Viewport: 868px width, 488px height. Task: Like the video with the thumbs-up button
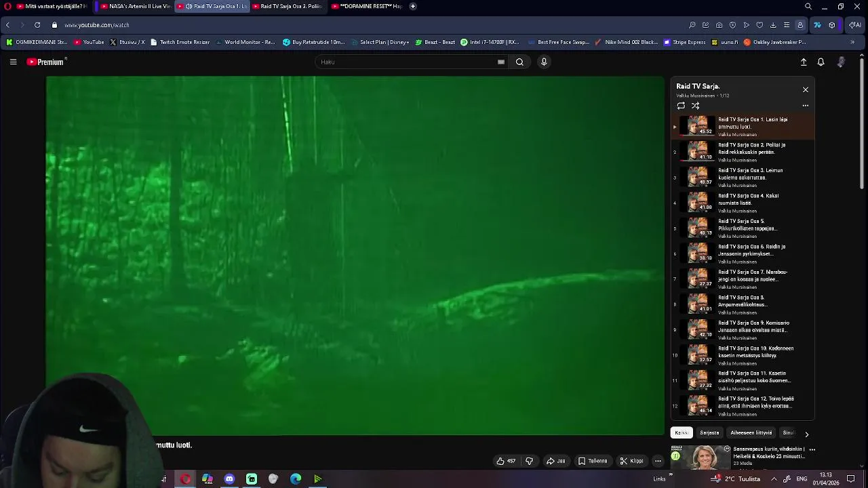pos(506,461)
